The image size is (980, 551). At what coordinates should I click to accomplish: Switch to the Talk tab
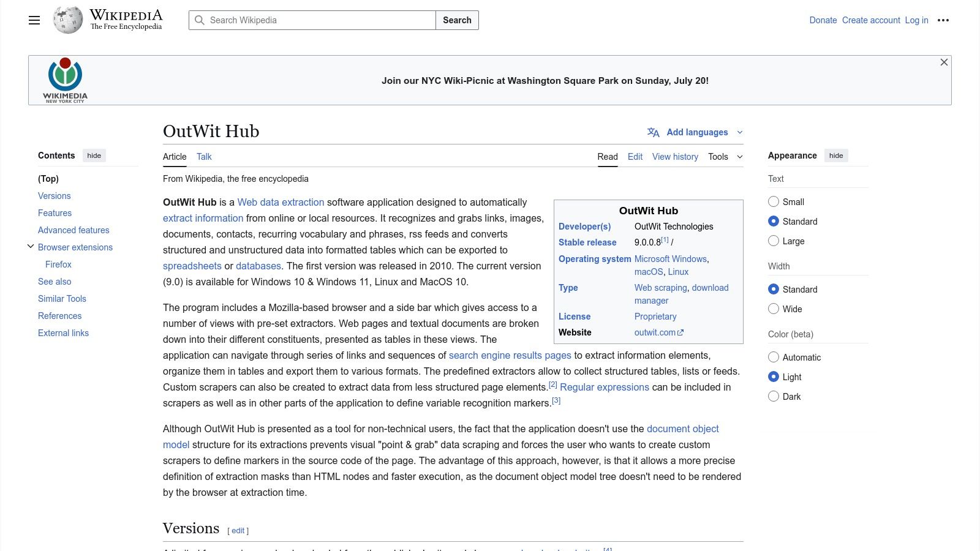(204, 157)
